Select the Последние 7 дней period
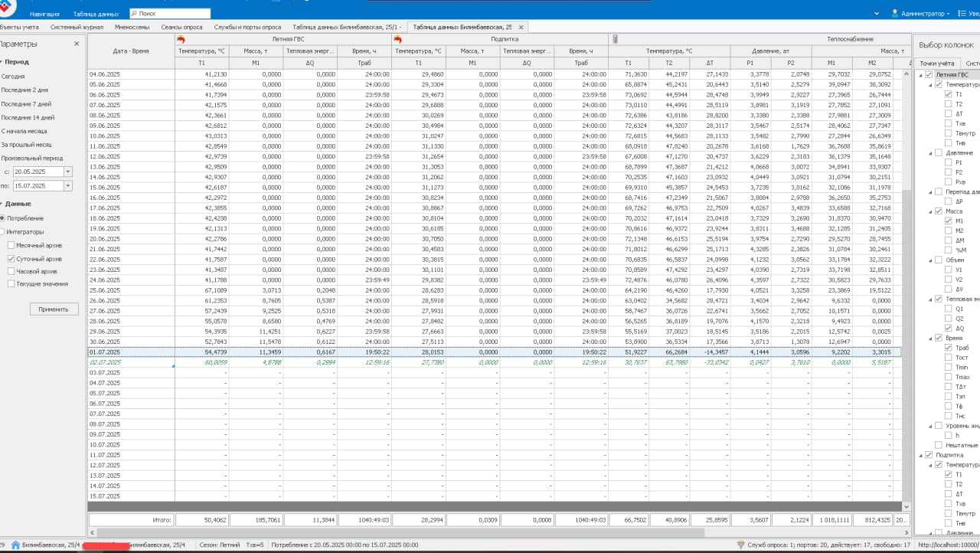This screenshot has width=980, height=553. tap(28, 103)
